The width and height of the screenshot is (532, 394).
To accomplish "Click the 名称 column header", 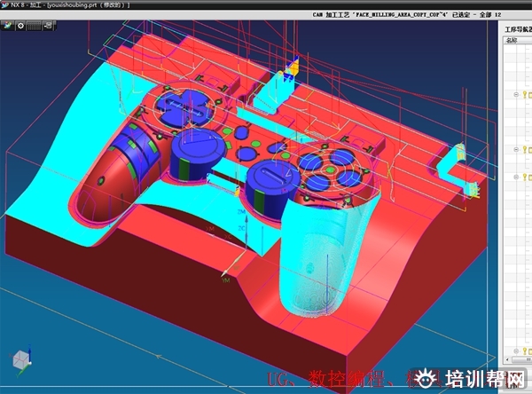I will [513, 41].
